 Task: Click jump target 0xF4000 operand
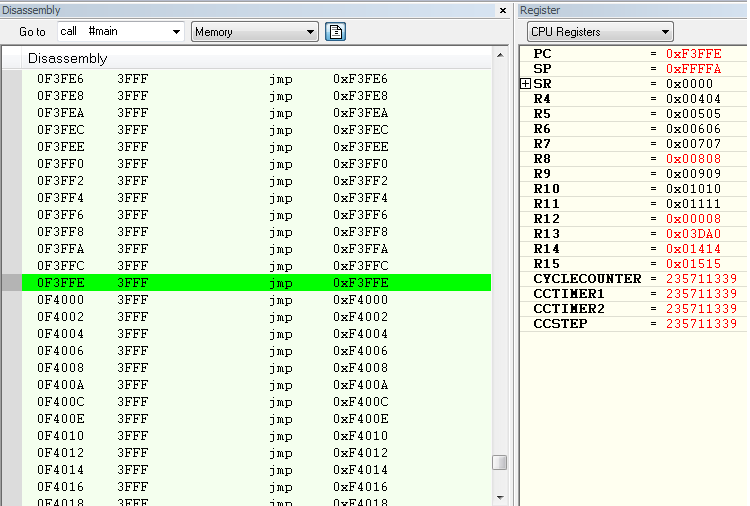pyautogui.click(x=361, y=300)
